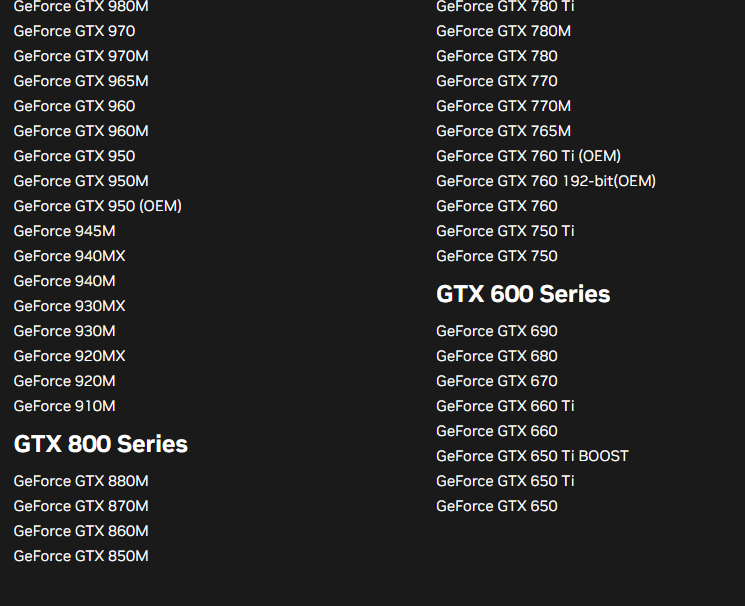Select GeForce GTX 780M
Screen dimensions: 745x606
pos(503,31)
